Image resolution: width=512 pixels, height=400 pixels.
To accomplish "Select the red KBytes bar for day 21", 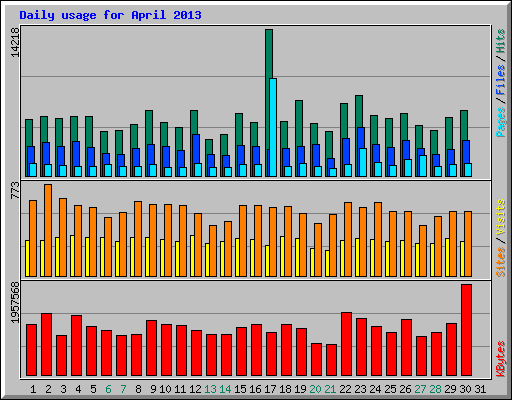I will pos(331,360).
